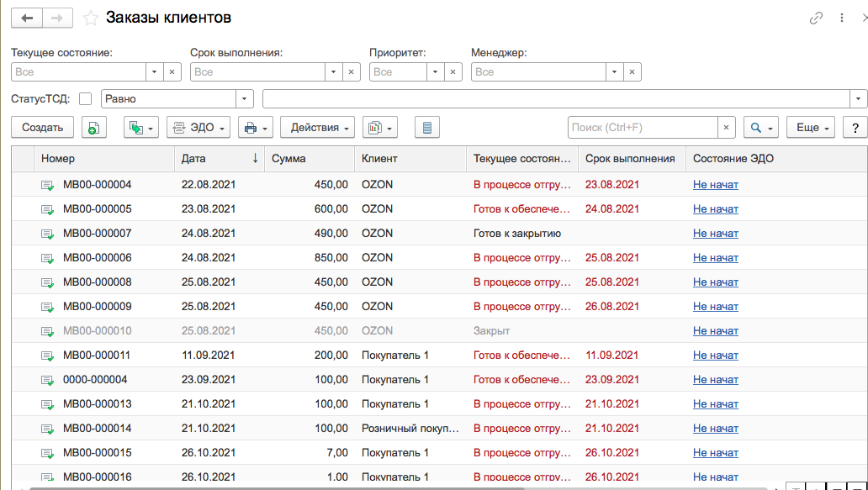868x490 pixels.
Task: Click the list settings icon button
Action: (x=426, y=127)
